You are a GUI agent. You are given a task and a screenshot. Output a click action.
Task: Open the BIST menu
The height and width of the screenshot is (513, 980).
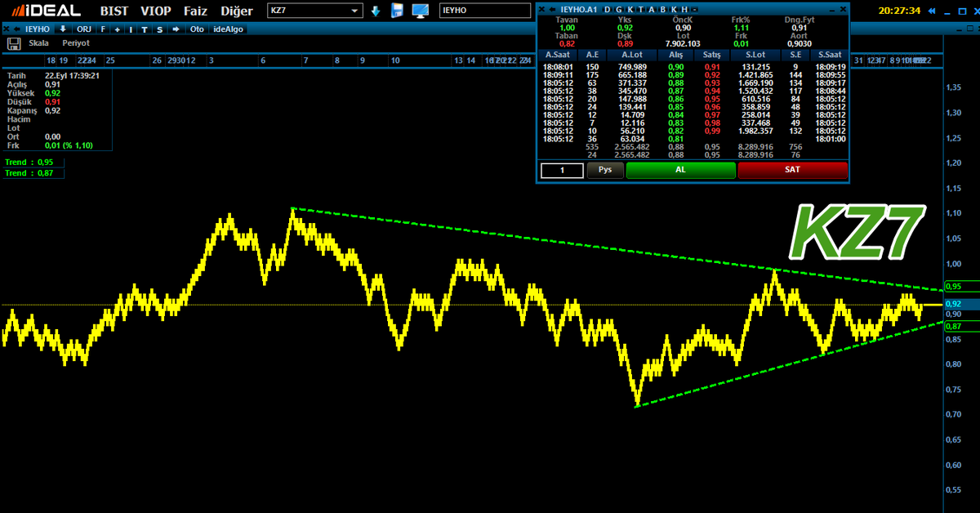115,11
